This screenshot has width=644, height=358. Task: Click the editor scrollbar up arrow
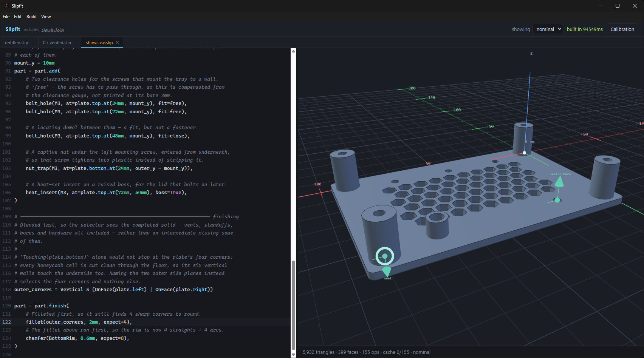[x=293, y=51]
